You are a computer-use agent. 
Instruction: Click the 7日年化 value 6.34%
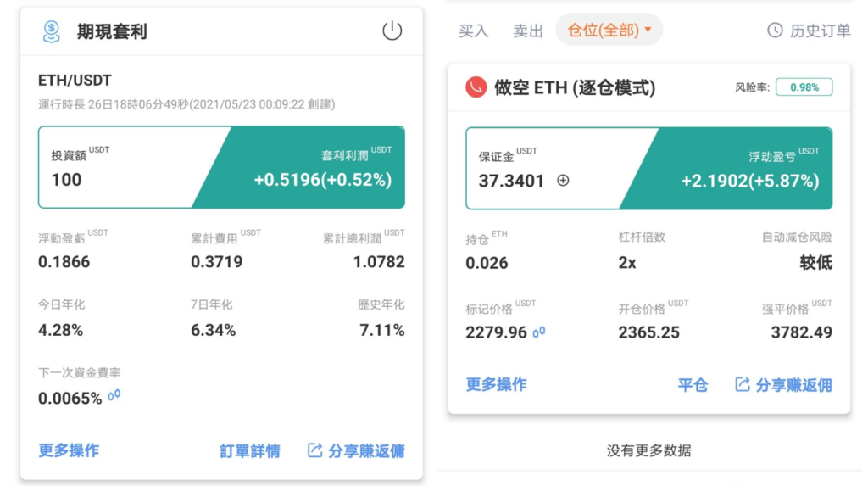(213, 330)
